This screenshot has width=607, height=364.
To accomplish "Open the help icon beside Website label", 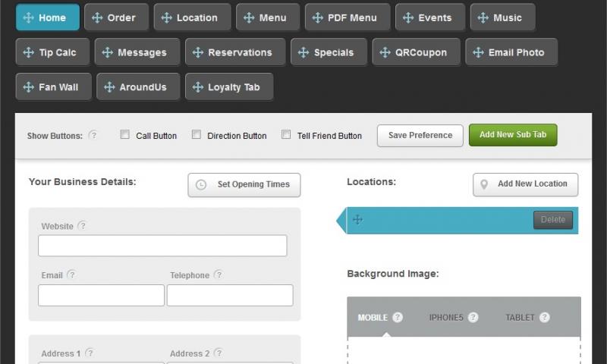I will (x=82, y=225).
